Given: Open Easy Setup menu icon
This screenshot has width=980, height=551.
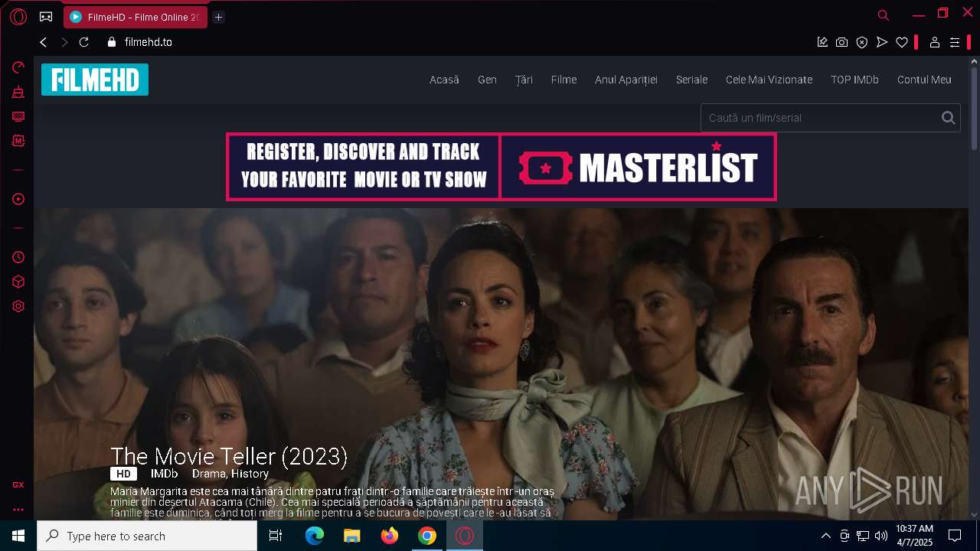Looking at the screenshot, I should (x=955, y=42).
